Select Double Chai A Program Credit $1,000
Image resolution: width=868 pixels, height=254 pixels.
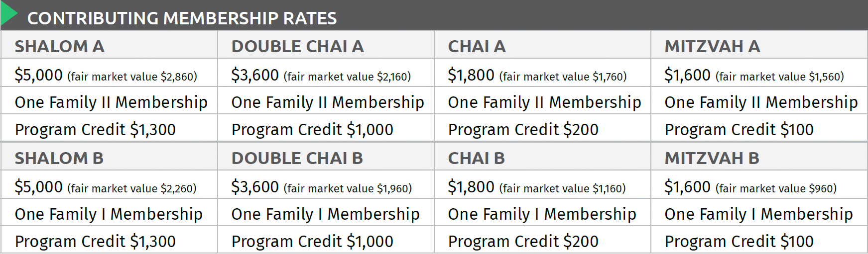(312, 130)
